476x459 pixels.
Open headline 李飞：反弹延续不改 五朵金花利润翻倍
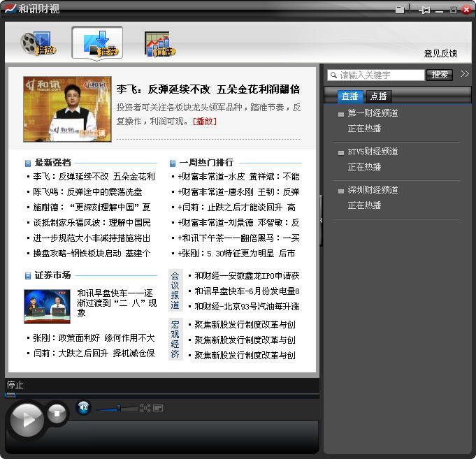coord(208,89)
